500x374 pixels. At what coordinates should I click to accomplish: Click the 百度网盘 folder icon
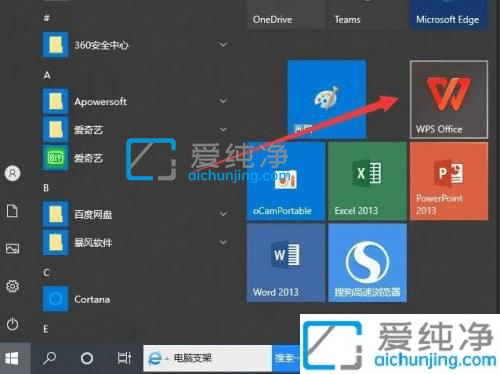point(56,214)
